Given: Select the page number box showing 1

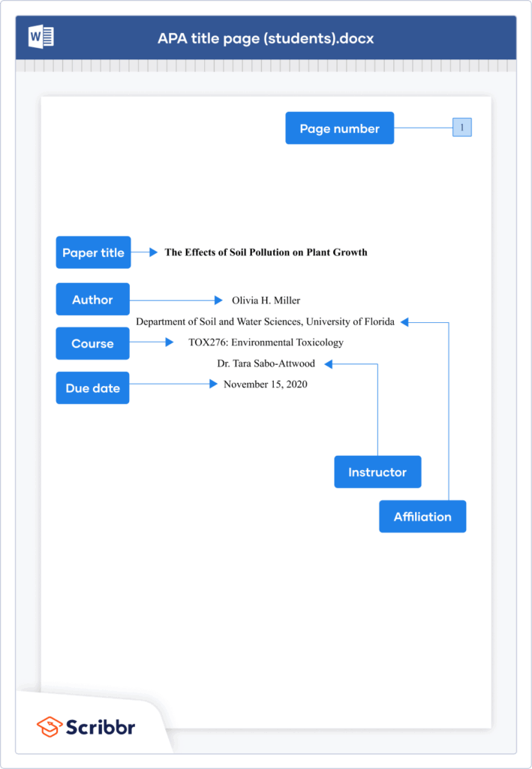Looking at the screenshot, I should click(462, 128).
